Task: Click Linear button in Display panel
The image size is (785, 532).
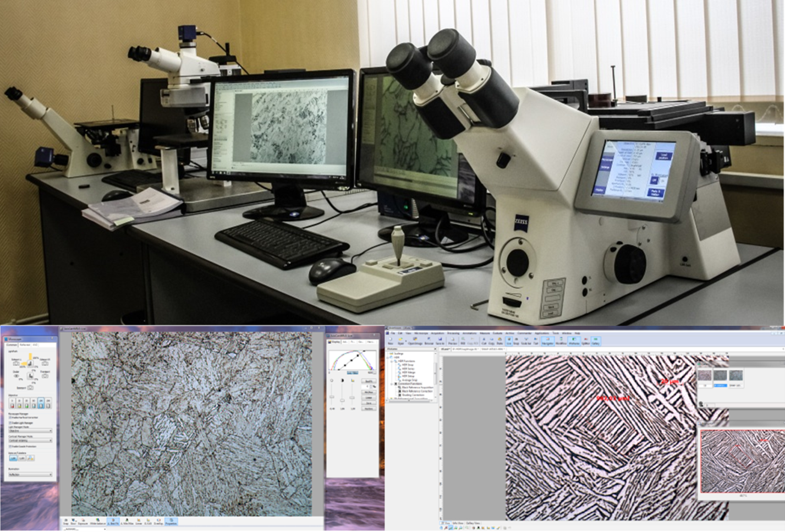Action: (x=369, y=398)
